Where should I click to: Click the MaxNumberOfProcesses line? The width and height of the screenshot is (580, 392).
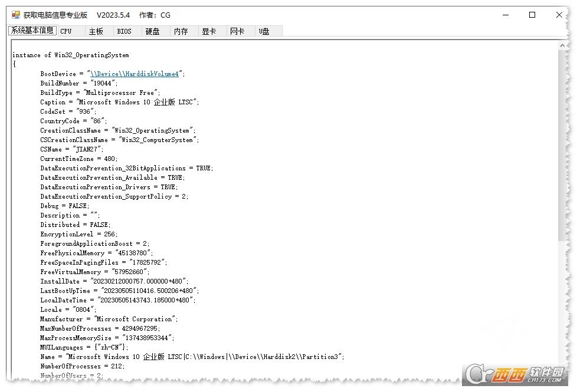click(x=100, y=328)
